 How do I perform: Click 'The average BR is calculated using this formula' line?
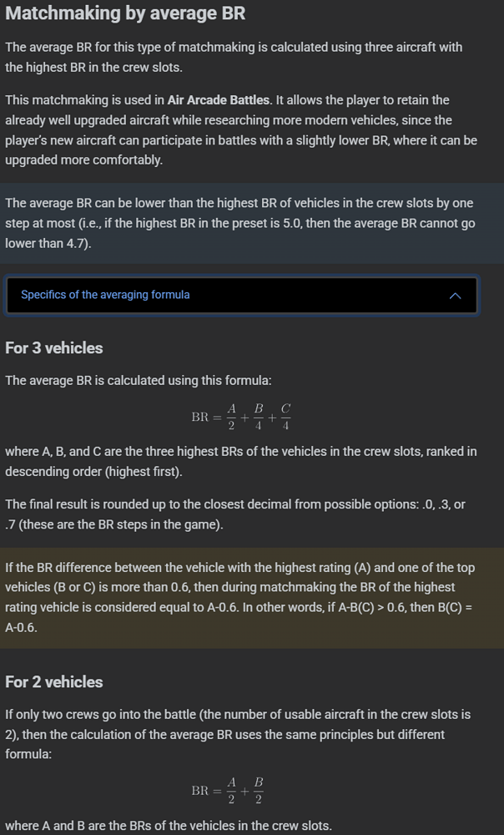[139, 381]
